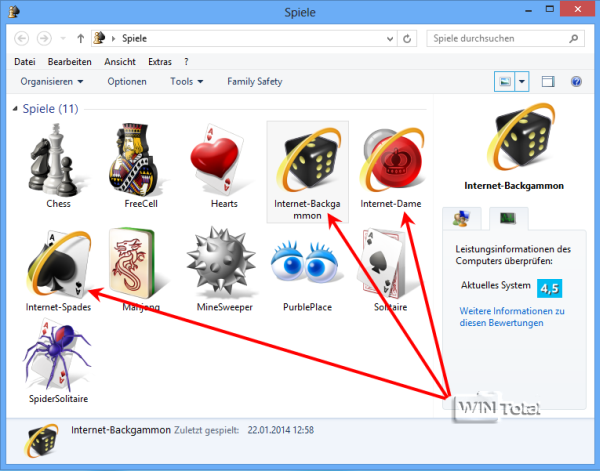Viewport: 600px width, 471px height.
Task: Open the Datei menu
Action: point(25,62)
